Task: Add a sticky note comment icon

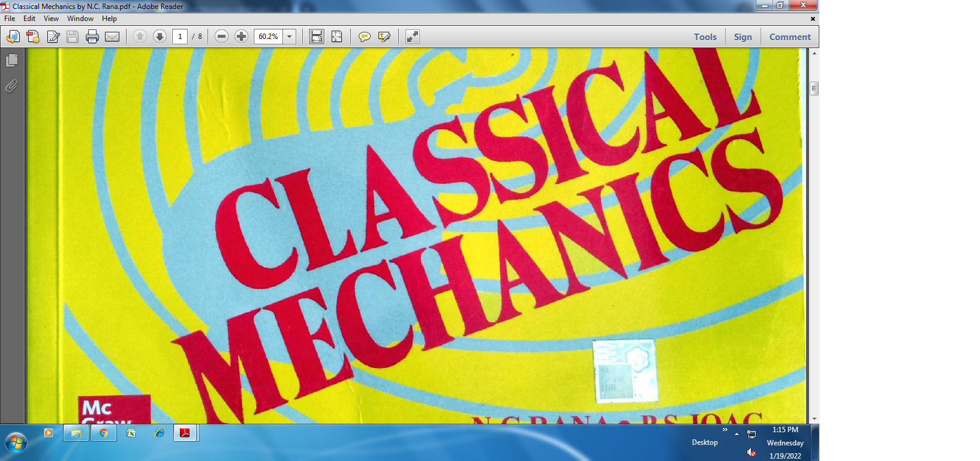Action: coord(364,37)
